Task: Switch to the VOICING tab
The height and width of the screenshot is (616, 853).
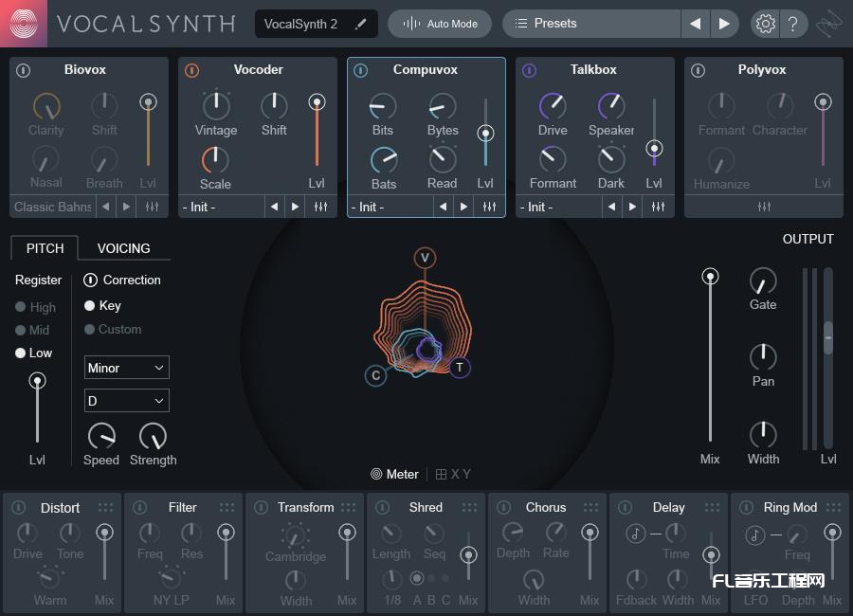Action: pos(123,247)
